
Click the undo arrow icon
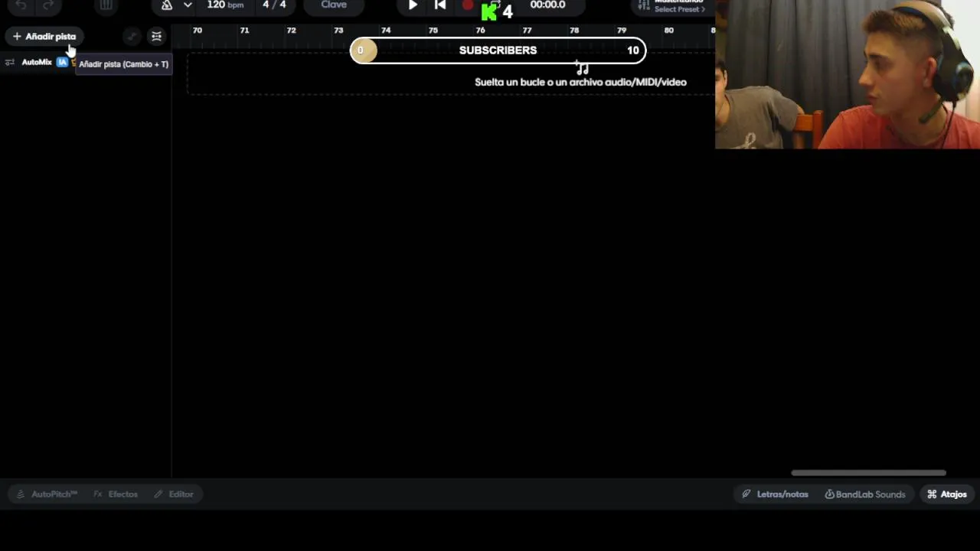21,5
